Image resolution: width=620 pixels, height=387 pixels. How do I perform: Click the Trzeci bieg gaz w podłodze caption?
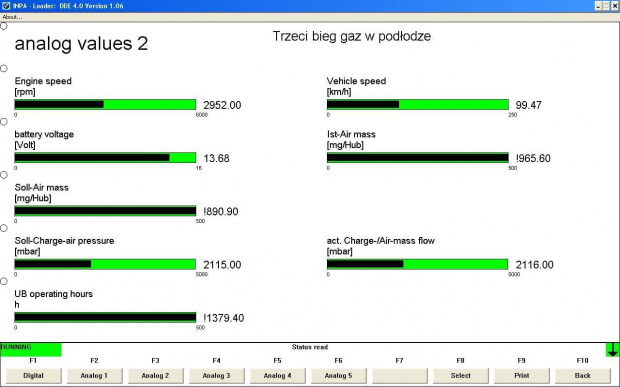click(352, 36)
